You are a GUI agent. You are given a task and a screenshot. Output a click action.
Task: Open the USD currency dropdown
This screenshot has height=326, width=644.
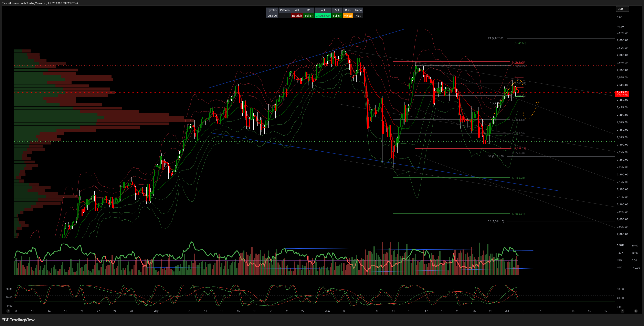pos(622,9)
